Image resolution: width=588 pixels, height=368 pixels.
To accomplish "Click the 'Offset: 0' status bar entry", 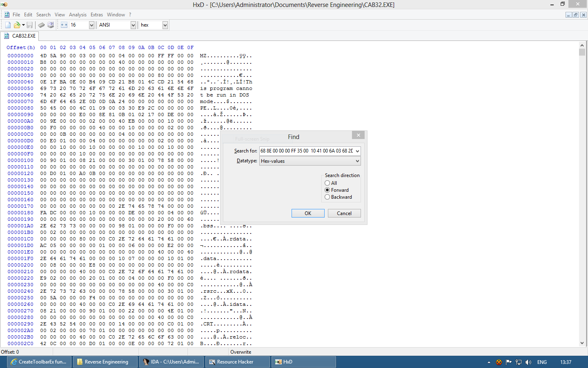I will [10, 352].
